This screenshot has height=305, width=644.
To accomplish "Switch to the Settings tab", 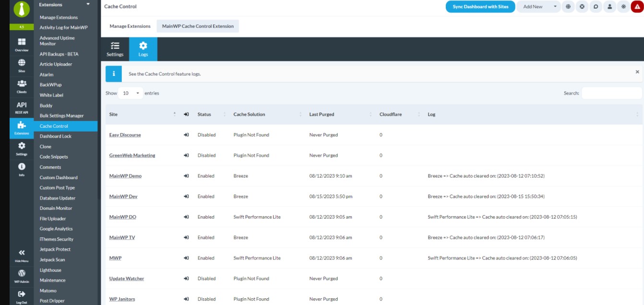I will coord(115,49).
